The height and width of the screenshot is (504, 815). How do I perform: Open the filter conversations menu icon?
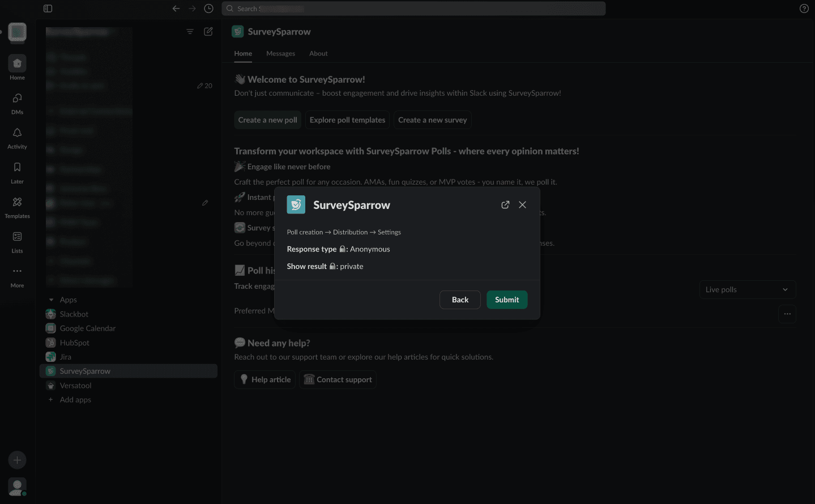[x=190, y=32]
